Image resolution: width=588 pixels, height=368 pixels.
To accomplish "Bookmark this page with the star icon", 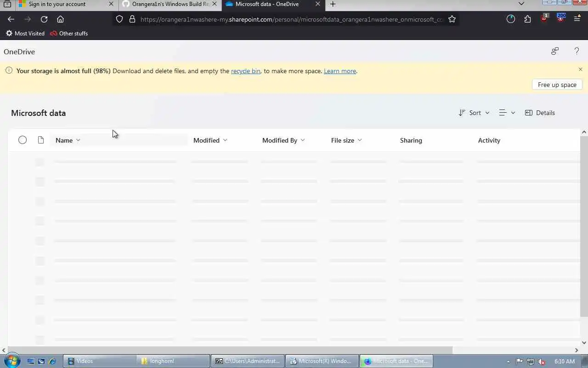I will [452, 19].
